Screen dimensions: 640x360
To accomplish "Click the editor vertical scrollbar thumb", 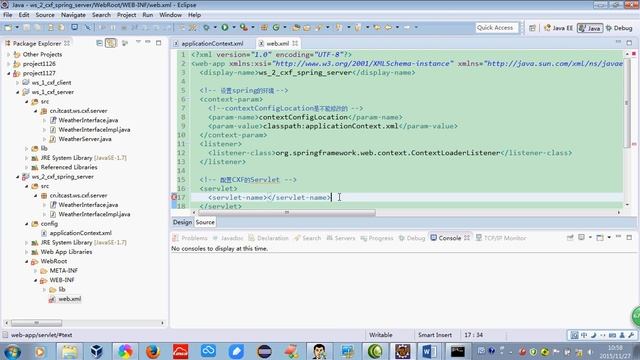I will (627, 103).
